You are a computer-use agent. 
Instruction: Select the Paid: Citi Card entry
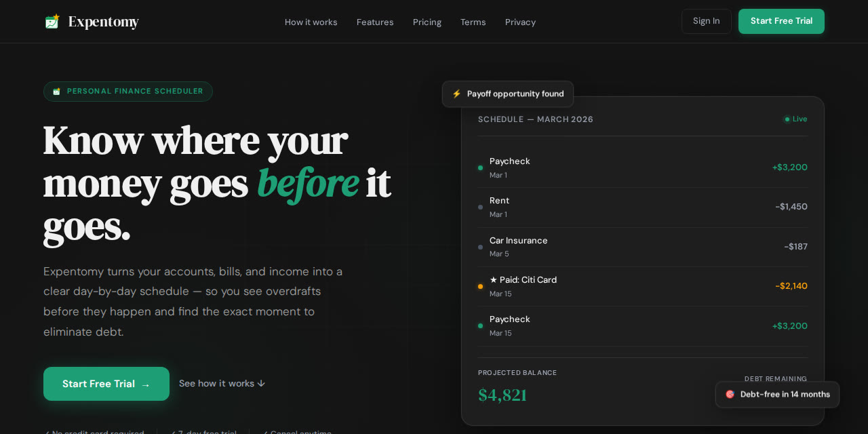643,286
